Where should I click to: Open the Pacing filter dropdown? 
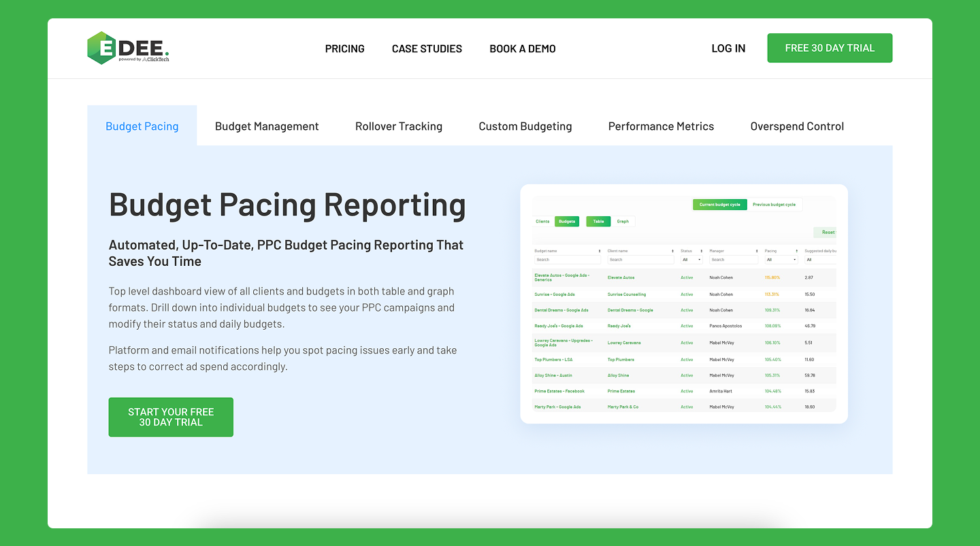click(x=781, y=260)
